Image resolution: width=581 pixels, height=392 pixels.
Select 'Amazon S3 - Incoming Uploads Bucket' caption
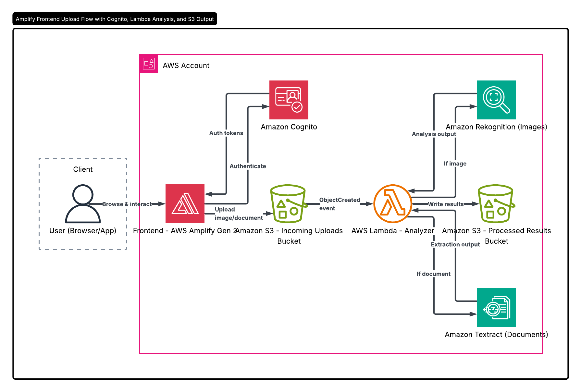pyautogui.click(x=289, y=236)
